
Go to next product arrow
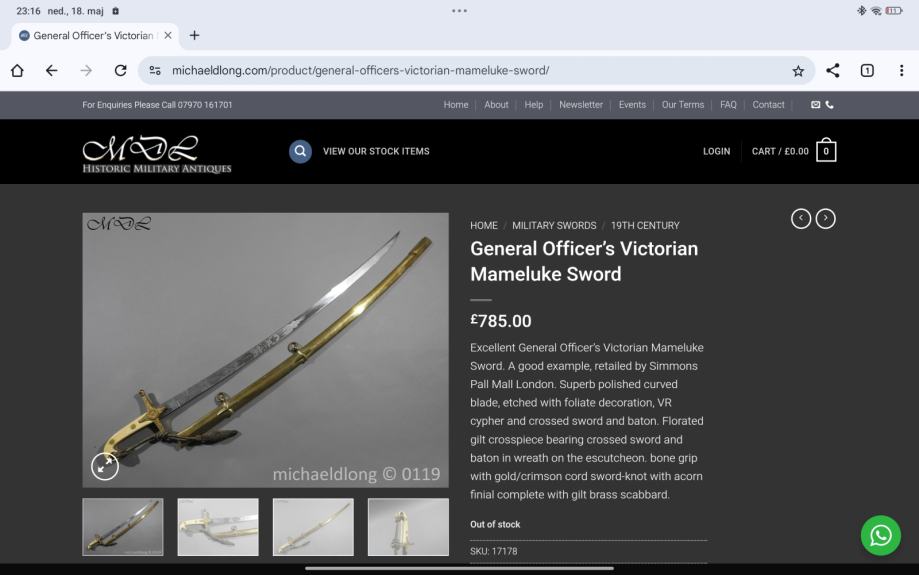tap(825, 219)
